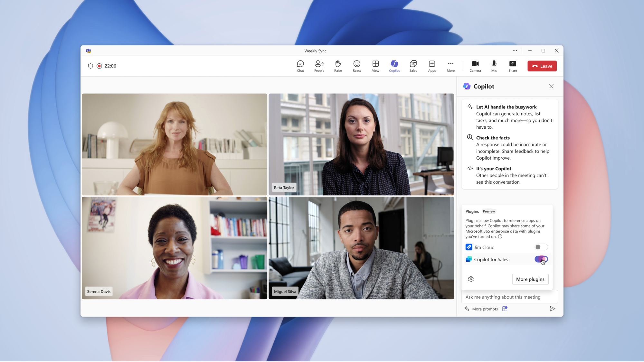Mute the Mic
This screenshot has width=644, height=362.
coord(494,66)
